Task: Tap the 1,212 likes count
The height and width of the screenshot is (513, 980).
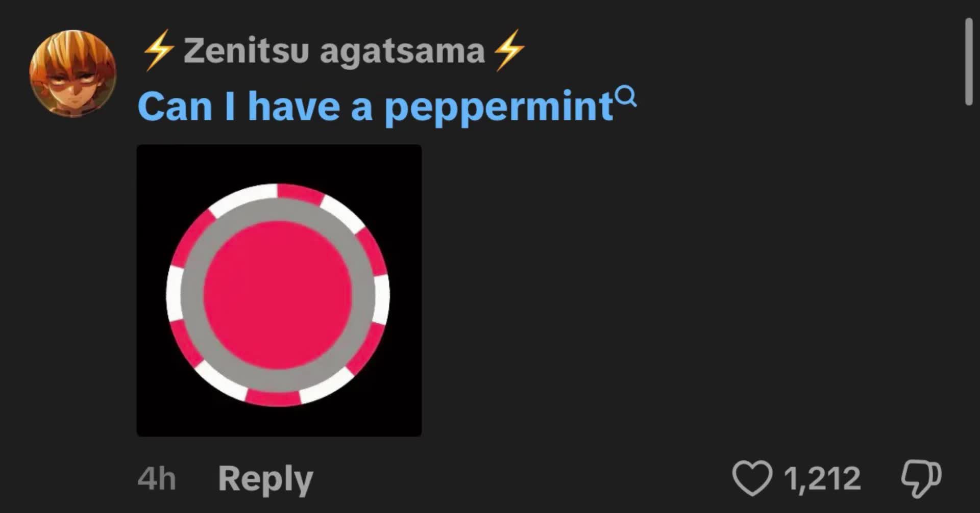Action: pyautogui.click(x=822, y=479)
